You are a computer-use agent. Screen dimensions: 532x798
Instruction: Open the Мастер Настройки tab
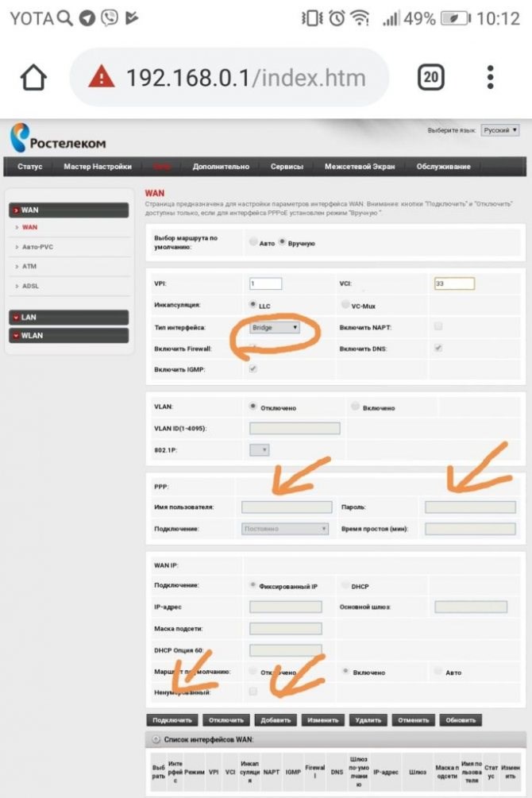pos(98,167)
